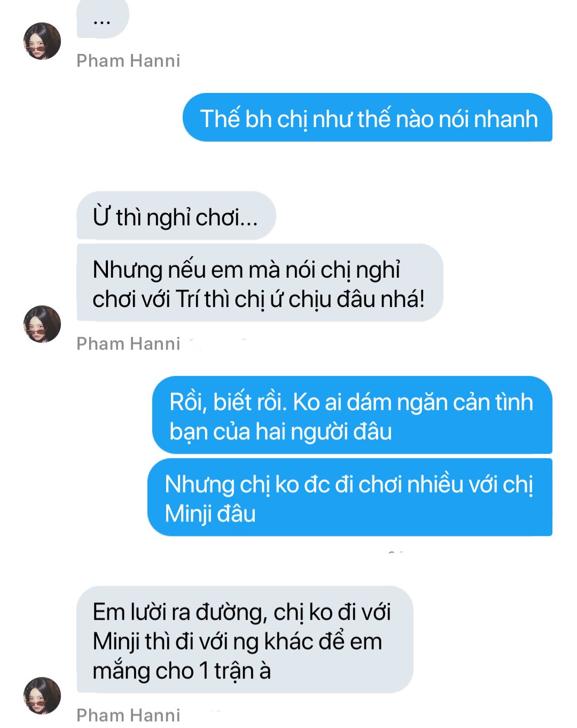Viewport: 577px width, 728px height.
Task: Select the "..." typing bubble
Action: click(x=103, y=19)
